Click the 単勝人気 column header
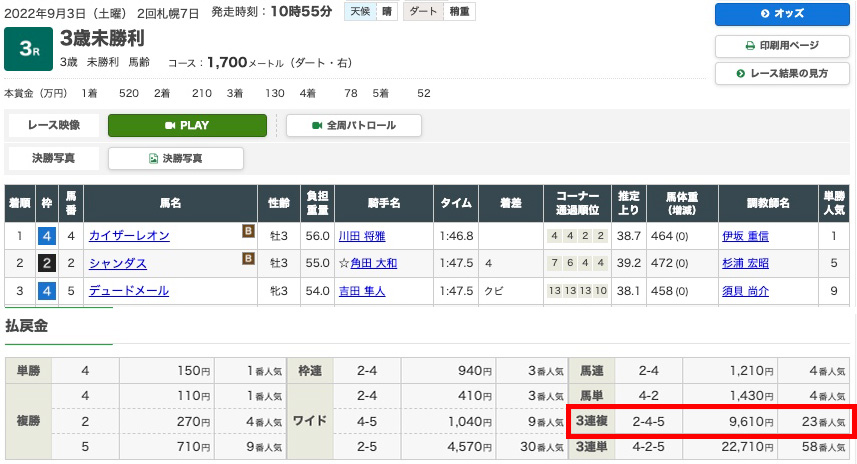The height and width of the screenshot is (464, 857). pyautogui.click(x=834, y=203)
